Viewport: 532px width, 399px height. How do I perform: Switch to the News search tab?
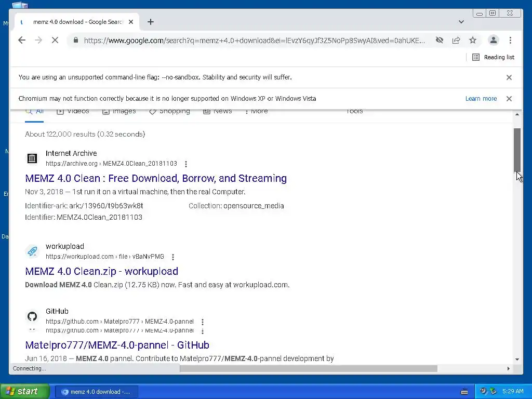(x=218, y=111)
